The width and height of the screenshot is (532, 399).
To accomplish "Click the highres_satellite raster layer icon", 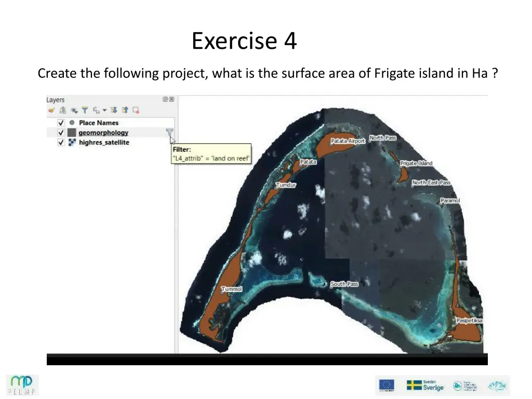I will pyautogui.click(x=72, y=142).
